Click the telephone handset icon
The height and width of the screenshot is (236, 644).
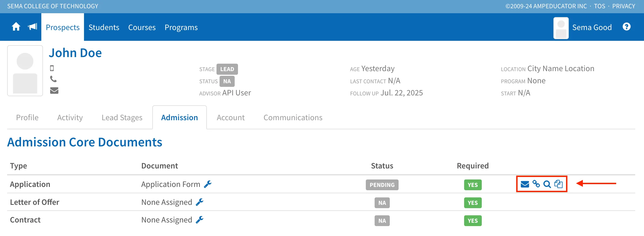[53, 79]
